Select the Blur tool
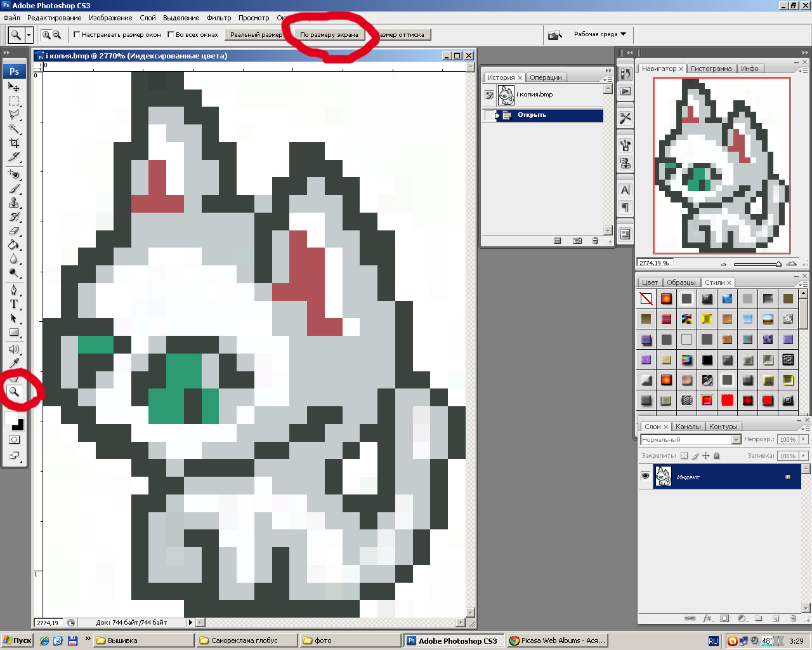Screen dimensions: 812x650 pos(14,258)
